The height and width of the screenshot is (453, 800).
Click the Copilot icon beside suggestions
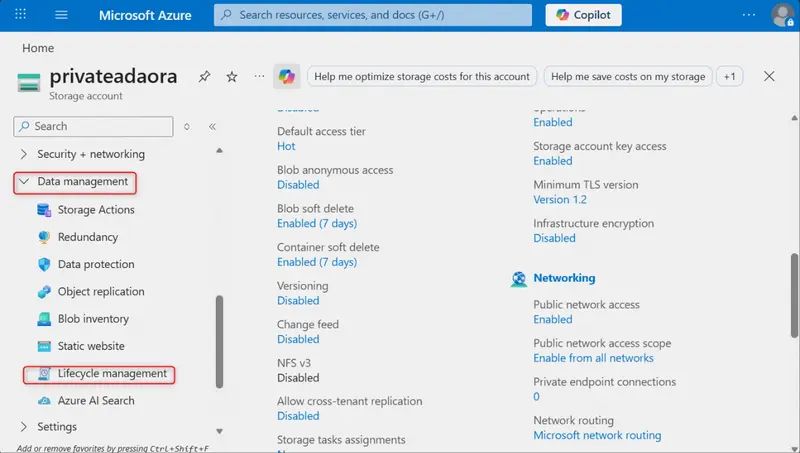(287, 77)
